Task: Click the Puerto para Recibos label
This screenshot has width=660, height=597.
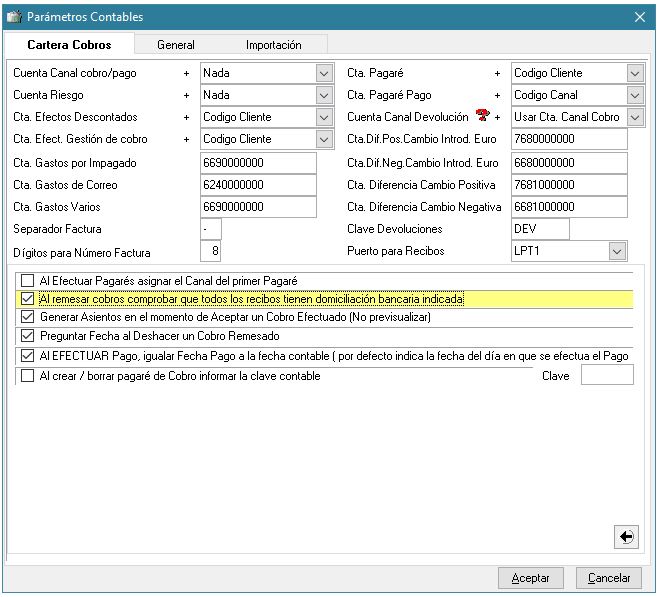Action: [396, 251]
